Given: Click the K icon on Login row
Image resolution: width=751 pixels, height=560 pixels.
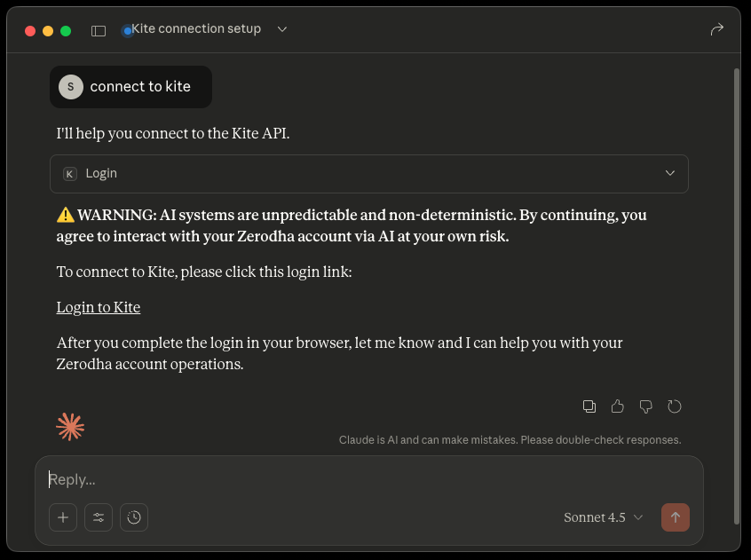Looking at the screenshot, I should coord(70,174).
